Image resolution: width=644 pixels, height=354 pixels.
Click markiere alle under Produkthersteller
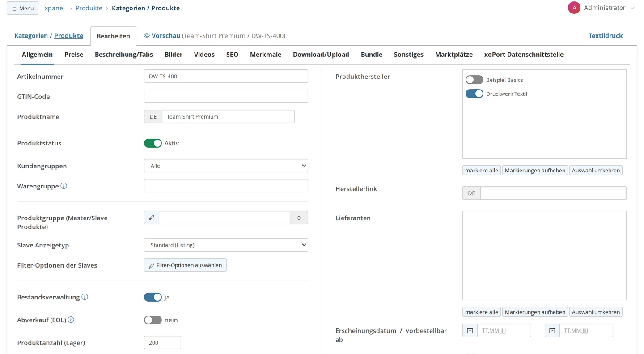[482, 170]
